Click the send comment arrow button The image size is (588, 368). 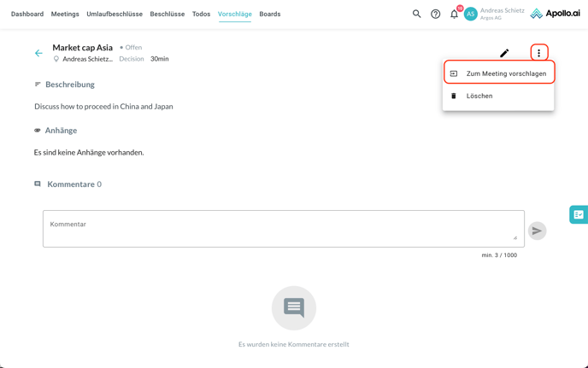[537, 231]
